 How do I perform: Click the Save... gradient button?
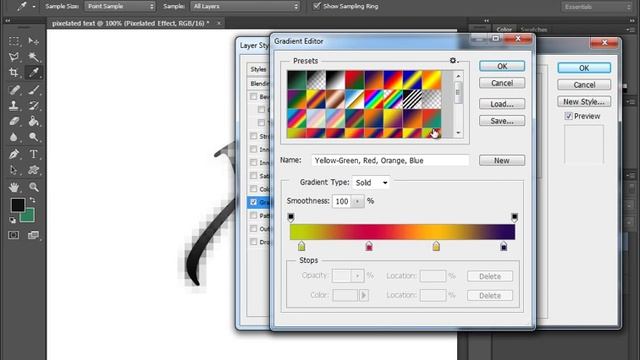pyautogui.click(x=502, y=121)
